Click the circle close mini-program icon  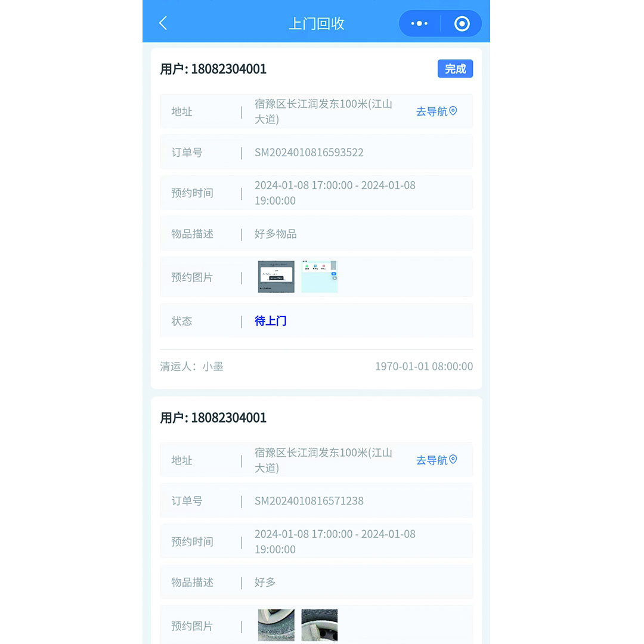462,24
